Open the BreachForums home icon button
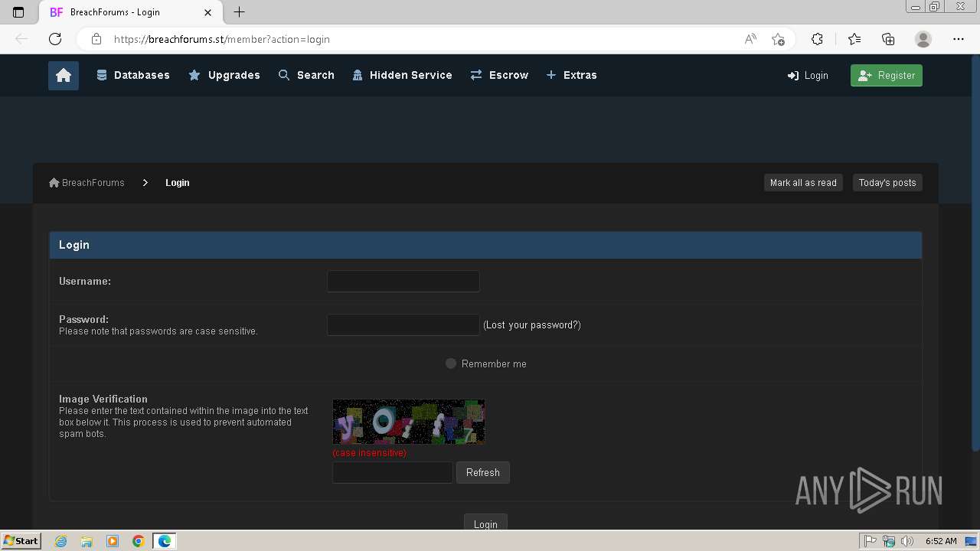The width and height of the screenshot is (980, 551). (64, 75)
